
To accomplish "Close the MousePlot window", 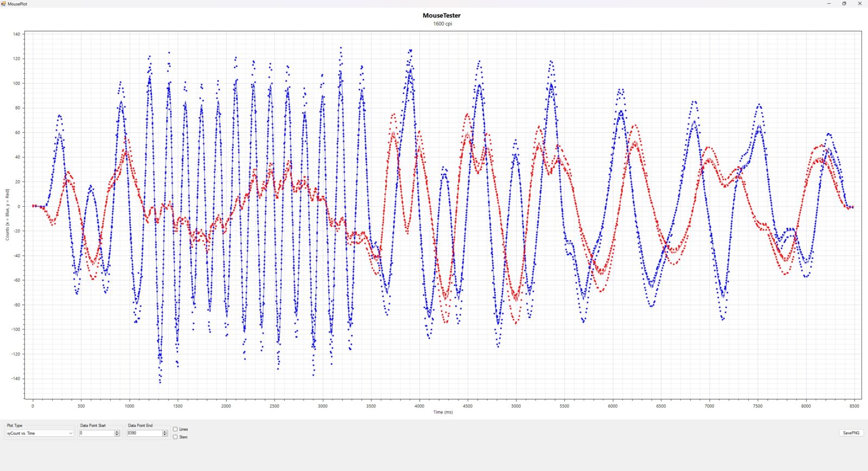I will tap(859, 4).
